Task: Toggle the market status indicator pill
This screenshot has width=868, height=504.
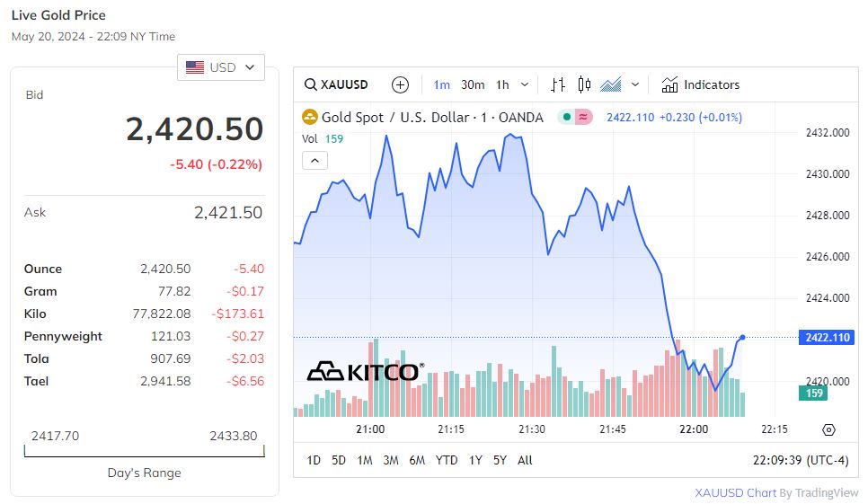Action: [574, 117]
